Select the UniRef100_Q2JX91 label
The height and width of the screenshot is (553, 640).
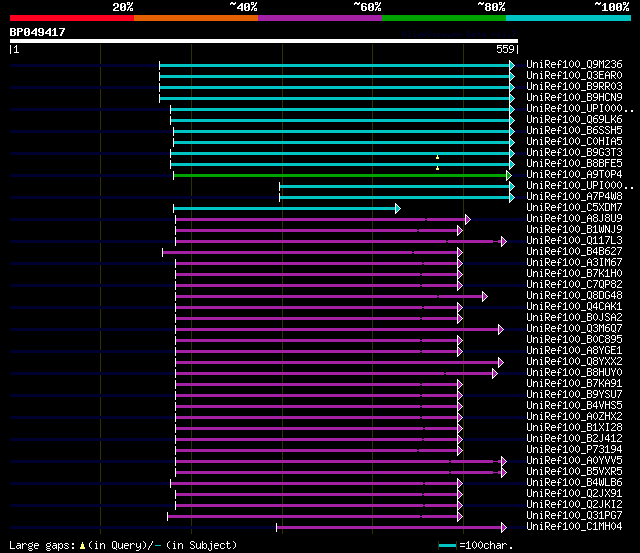pyautogui.click(x=574, y=494)
